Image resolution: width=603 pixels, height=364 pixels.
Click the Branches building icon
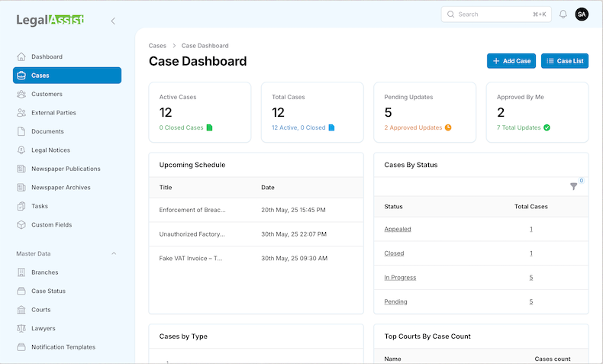pos(21,272)
